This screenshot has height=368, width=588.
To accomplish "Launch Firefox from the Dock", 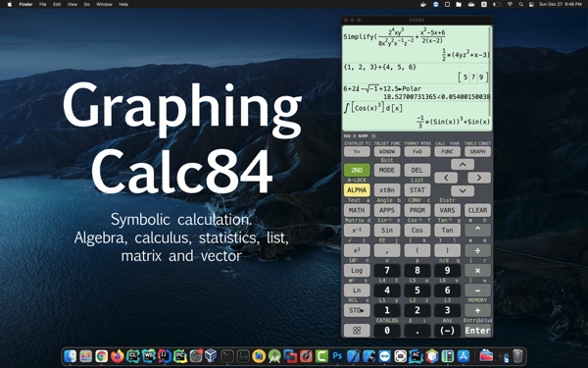I will pyautogui.click(x=118, y=356).
